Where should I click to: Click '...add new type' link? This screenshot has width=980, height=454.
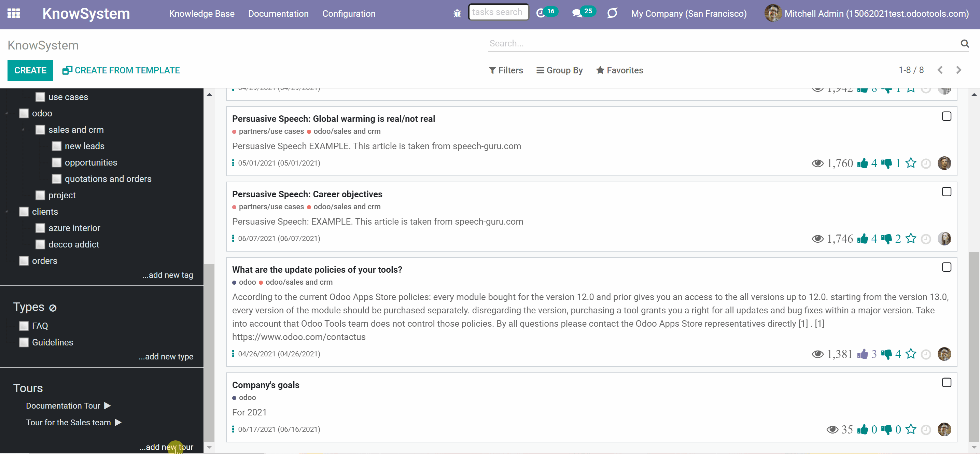tap(166, 357)
